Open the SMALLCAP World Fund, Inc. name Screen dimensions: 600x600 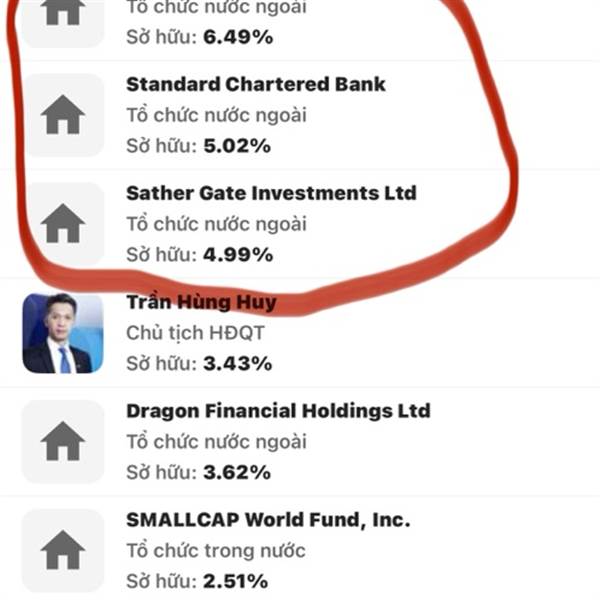(268, 520)
